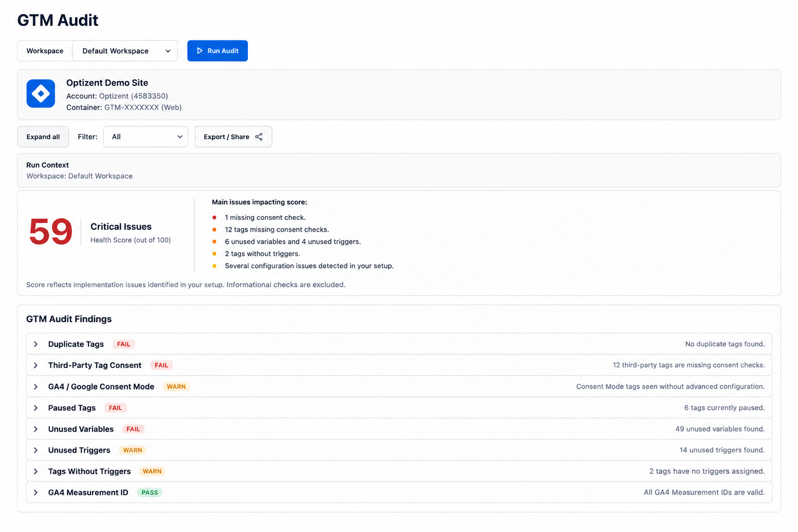The image size is (798, 532).
Task: Expand the GA4 Measurement ID chevron
Action: pyautogui.click(x=36, y=493)
